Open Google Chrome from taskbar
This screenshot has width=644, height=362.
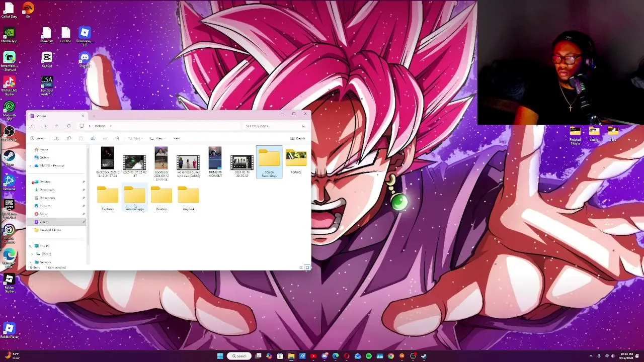pos(391,356)
